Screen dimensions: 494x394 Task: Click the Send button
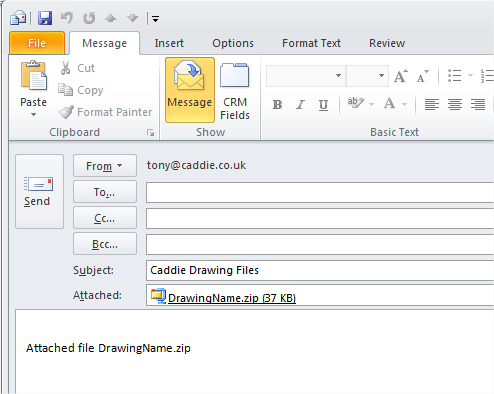(39, 191)
